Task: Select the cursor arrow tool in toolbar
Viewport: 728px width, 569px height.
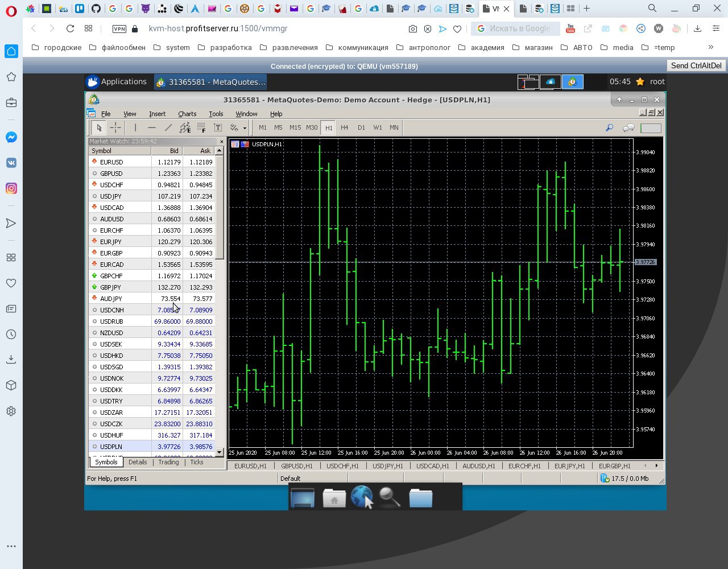Action: coord(99,127)
